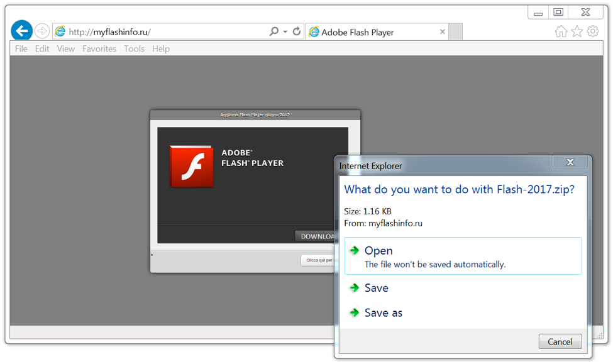The height and width of the screenshot is (364, 613).
Task: Go to the Home page icon
Action: (x=561, y=31)
